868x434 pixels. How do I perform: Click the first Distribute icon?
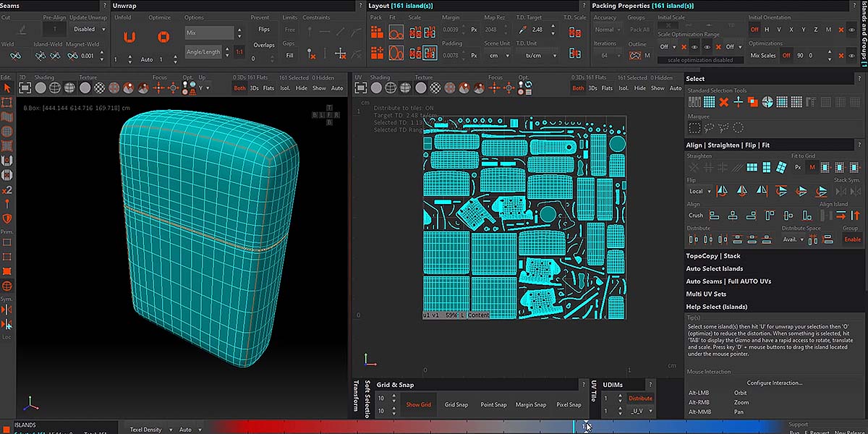694,239
